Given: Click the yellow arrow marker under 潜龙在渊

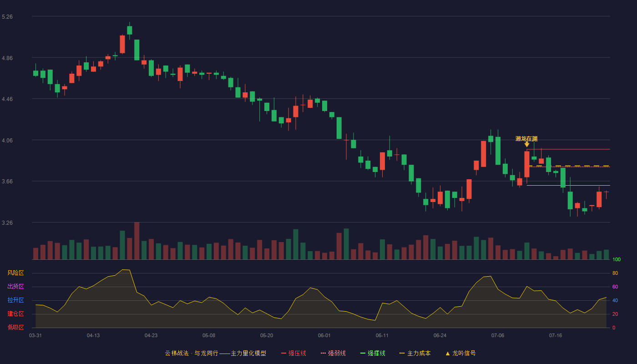Looking at the screenshot, I should pyautogui.click(x=527, y=145).
